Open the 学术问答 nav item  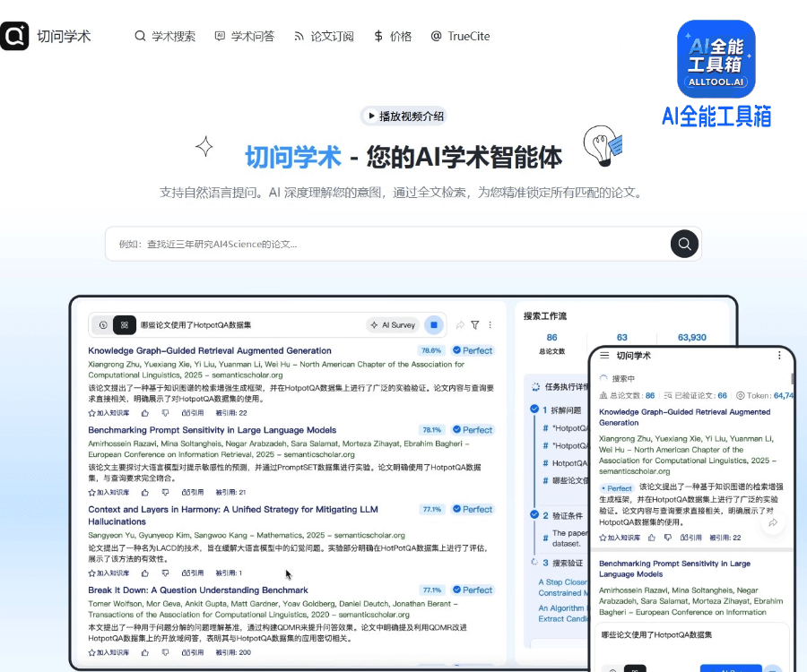(245, 36)
